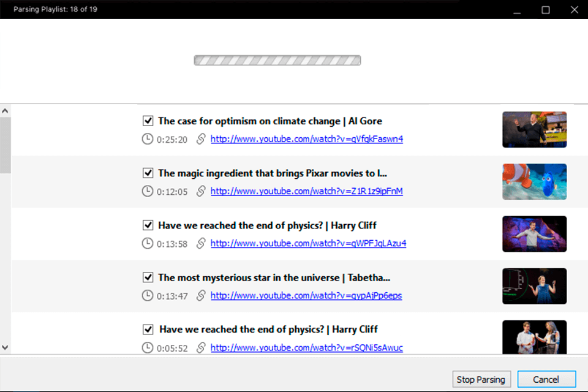
Task: Click the clock icon next to 0:13:47
Action: click(148, 295)
